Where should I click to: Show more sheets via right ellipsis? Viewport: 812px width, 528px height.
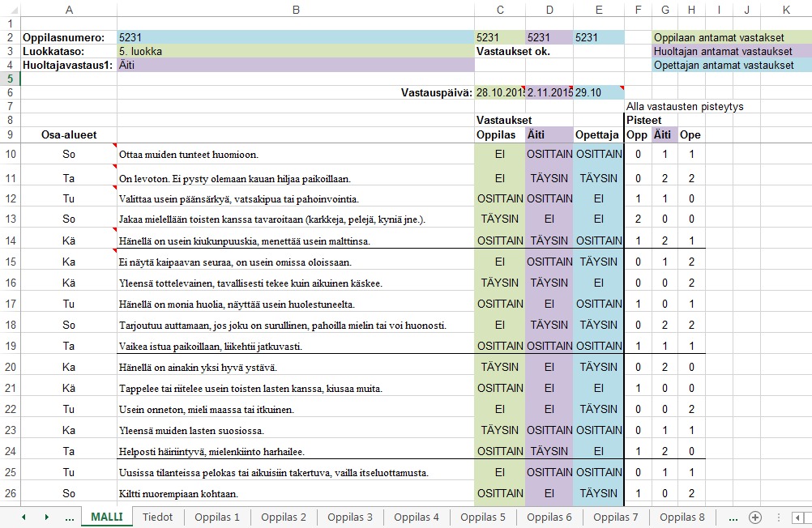pyautogui.click(x=733, y=517)
